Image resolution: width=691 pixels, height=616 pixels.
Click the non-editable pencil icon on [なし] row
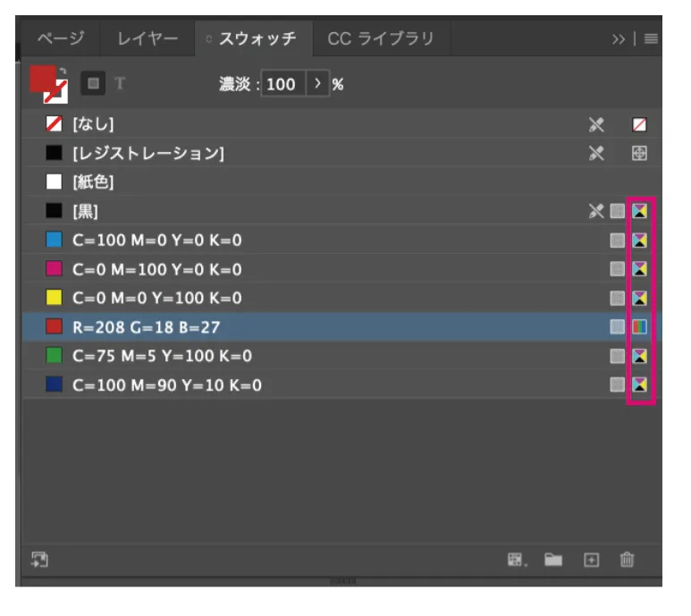pos(597,124)
